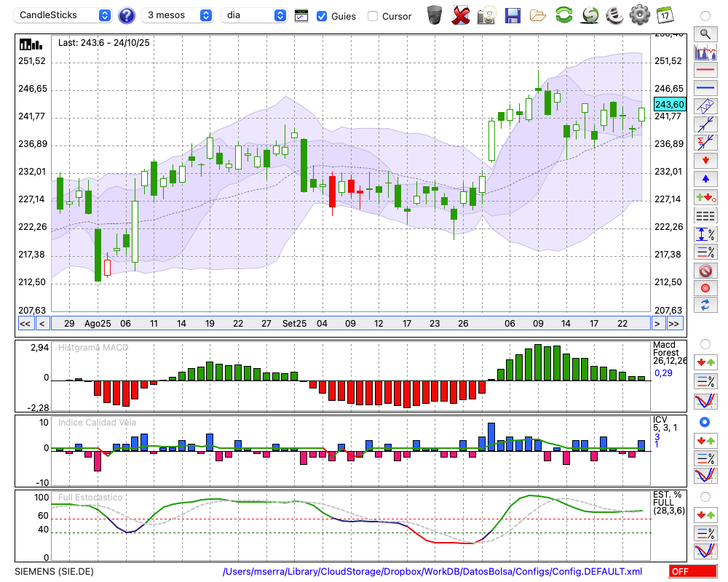Click the blue floppy disk save icon
Viewport: 728px width, 582px height.
tap(513, 15)
